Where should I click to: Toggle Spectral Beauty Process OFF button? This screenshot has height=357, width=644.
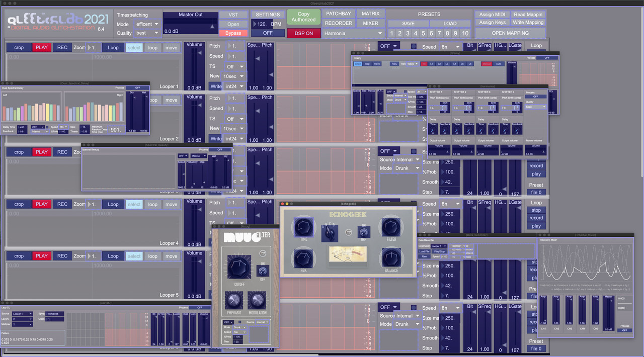(x=220, y=149)
